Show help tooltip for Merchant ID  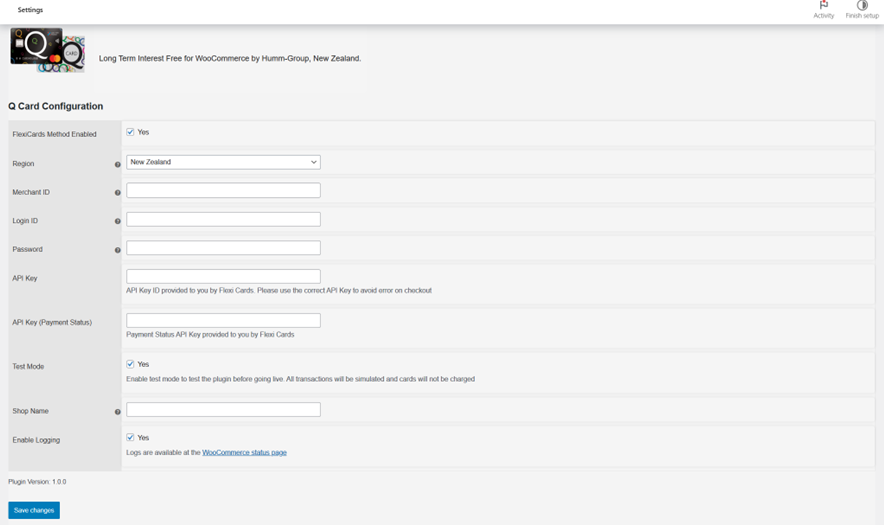coord(118,193)
